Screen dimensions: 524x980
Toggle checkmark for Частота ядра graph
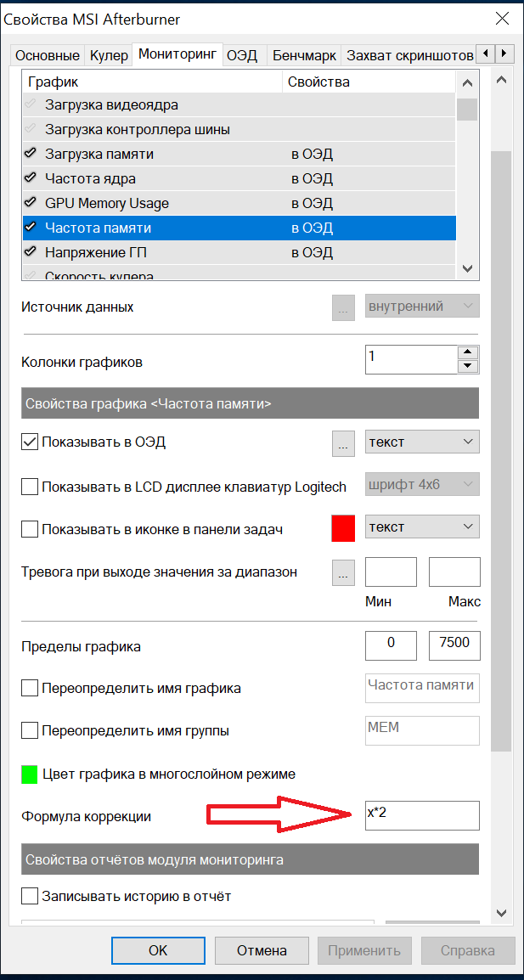pyautogui.click(x=30, y=178)
